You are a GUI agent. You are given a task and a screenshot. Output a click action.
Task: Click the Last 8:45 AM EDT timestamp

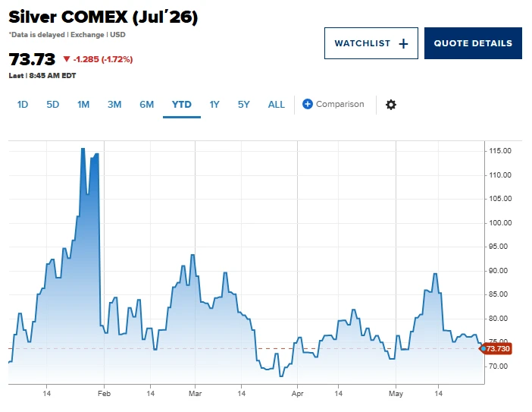42,76
